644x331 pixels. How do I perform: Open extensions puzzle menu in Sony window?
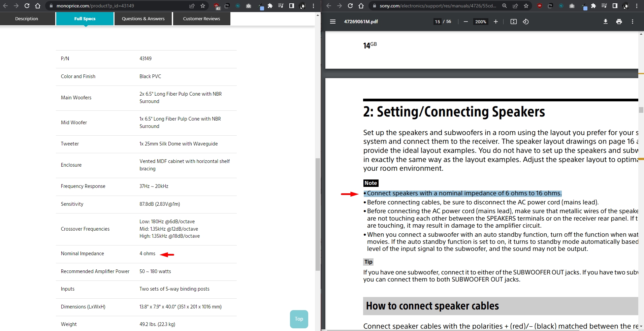click(x=593, y=6)
